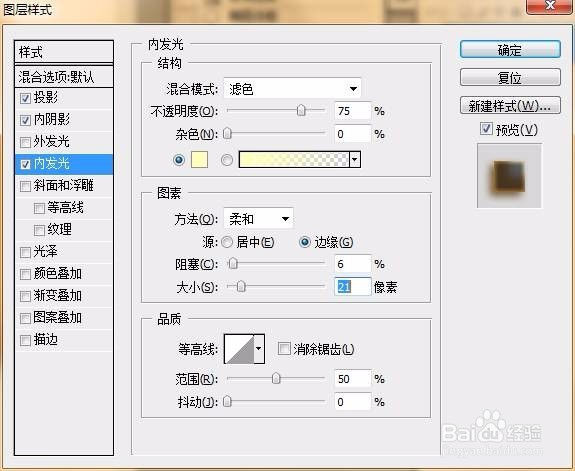Enable the 纹理 texture checkbox
Screen dimensions: 575x471
click(39, 230)
